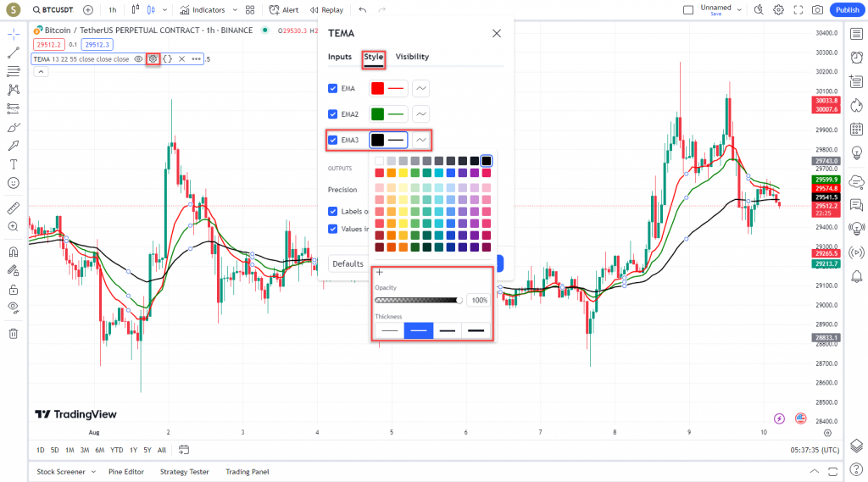Collapse the indicator legend chevron

pyautogui.click(x=41, y=71)
